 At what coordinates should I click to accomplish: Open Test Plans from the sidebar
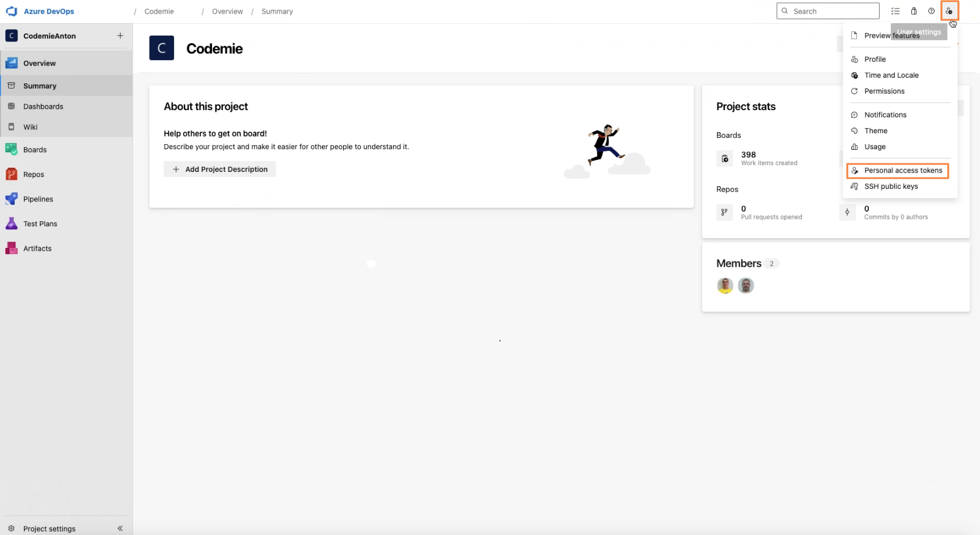point(39,224)
